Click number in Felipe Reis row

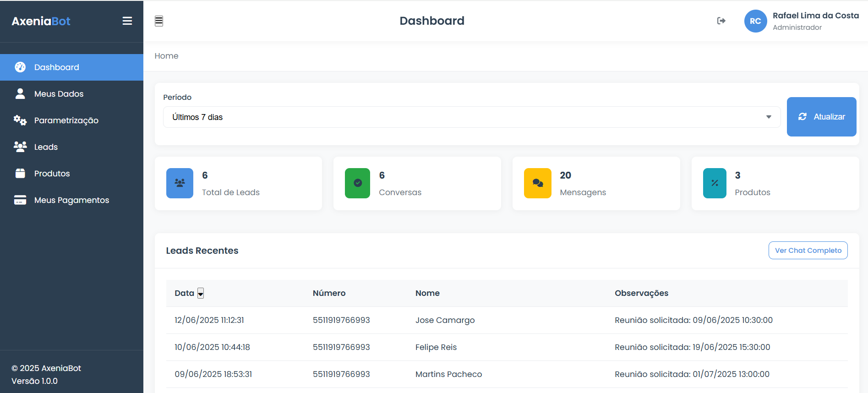tap(341, 347)
